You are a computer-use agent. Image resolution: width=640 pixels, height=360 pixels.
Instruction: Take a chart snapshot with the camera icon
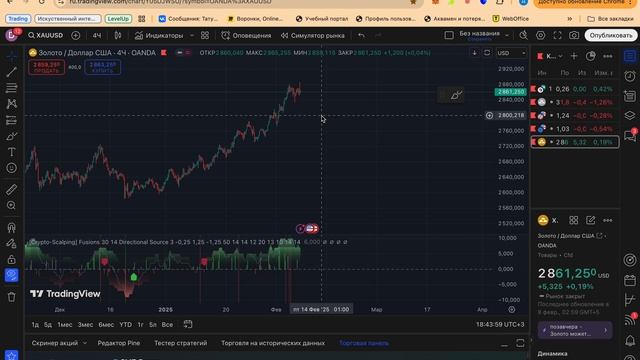pos(574,36)
